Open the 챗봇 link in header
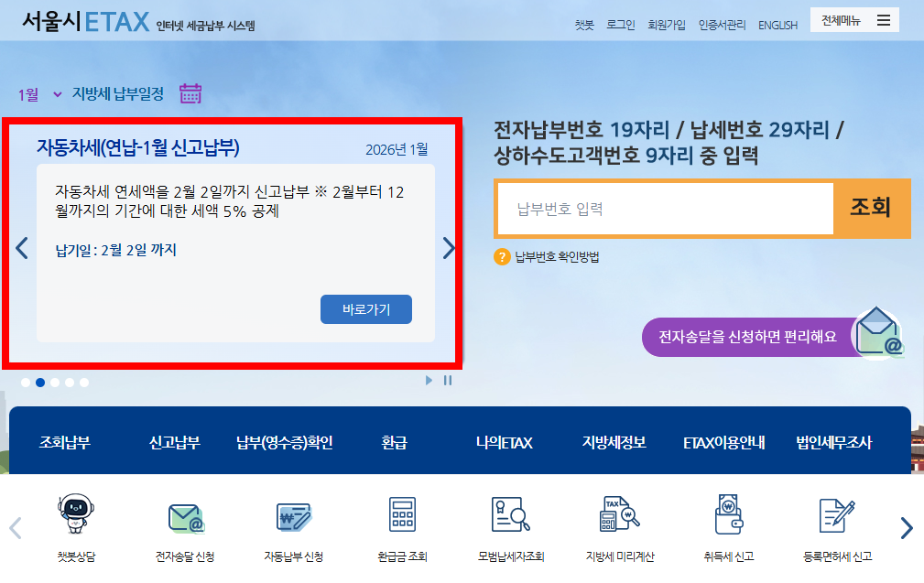Image resolution: width=924 pixels, height=583 pixels. 584,25
